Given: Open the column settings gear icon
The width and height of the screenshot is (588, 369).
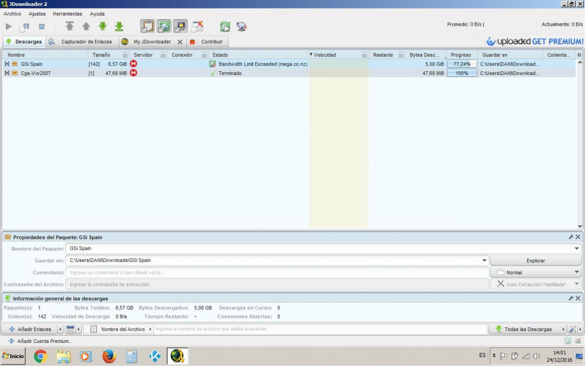Looking at the screenshot, I should (579, 55).
